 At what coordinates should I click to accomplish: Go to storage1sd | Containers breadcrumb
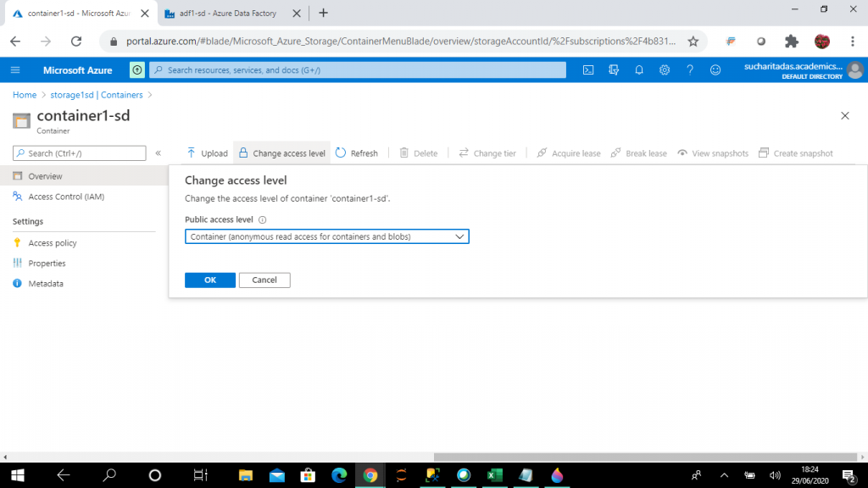(x=97, y=95)
